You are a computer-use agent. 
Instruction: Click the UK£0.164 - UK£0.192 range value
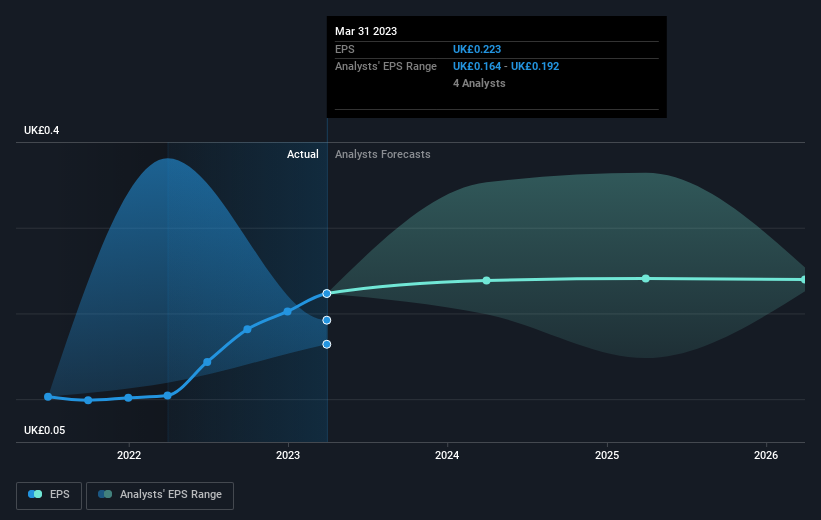(506, 67)
